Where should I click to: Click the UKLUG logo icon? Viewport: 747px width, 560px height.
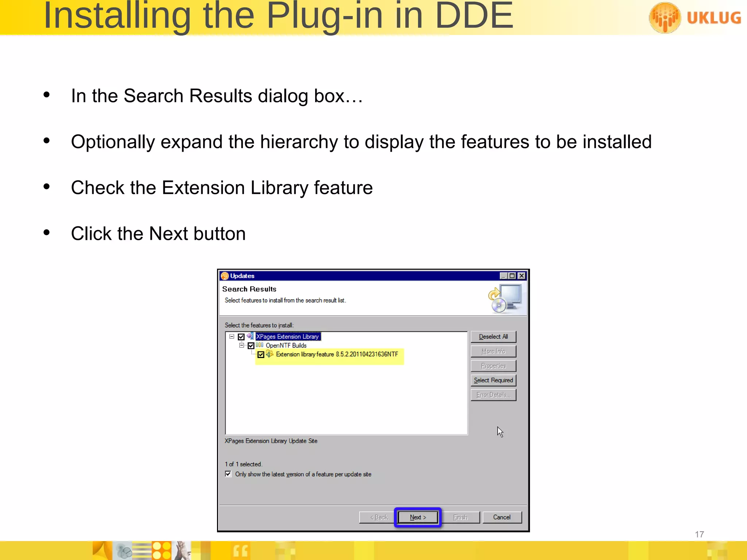tap(665, 17)
